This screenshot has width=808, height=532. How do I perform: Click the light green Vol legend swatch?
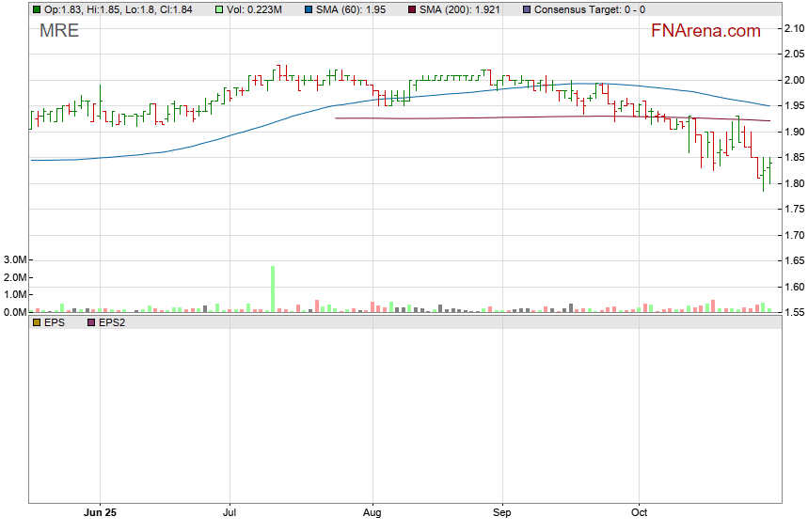tap(221, 8)
